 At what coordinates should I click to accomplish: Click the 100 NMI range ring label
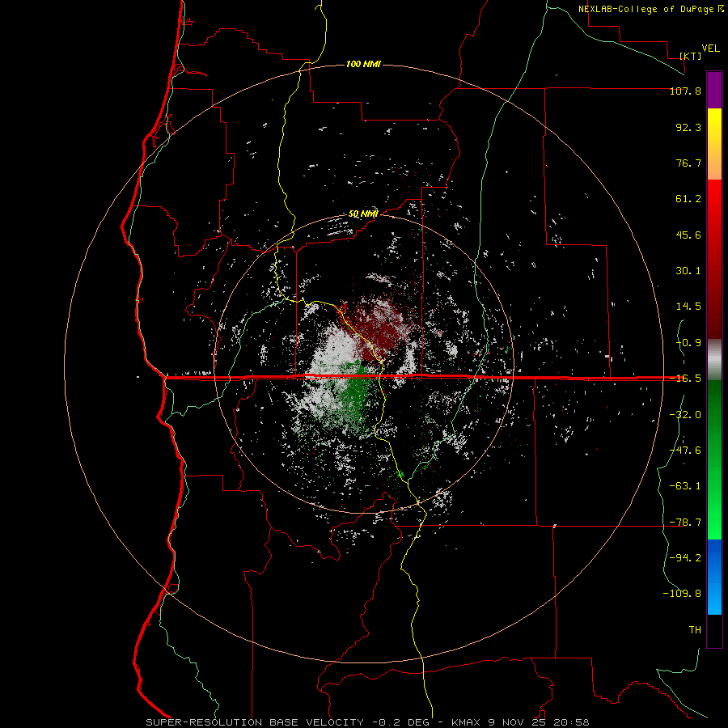[363, 64]
